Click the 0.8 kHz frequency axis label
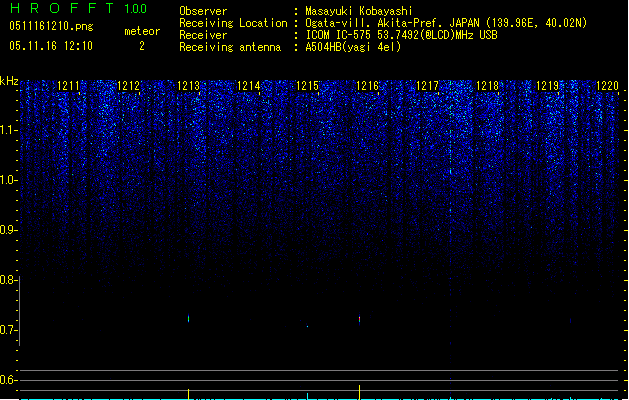The width and height of the screenshot is (629, 400). pyautogui.click(x=8, y=280)
